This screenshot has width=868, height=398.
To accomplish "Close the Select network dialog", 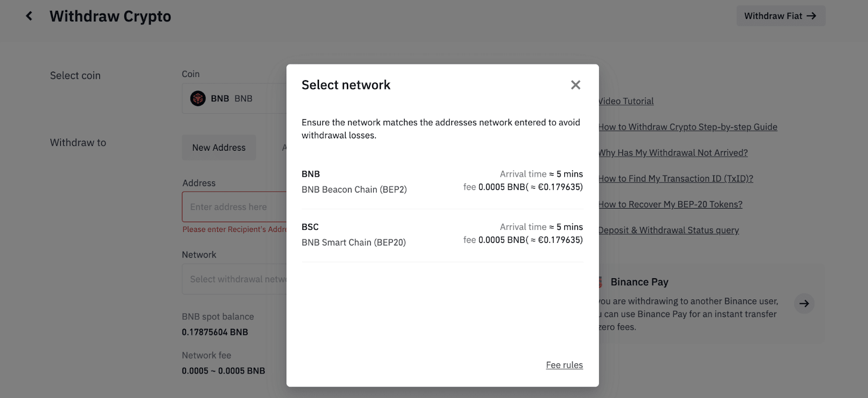I will point(576,85).
